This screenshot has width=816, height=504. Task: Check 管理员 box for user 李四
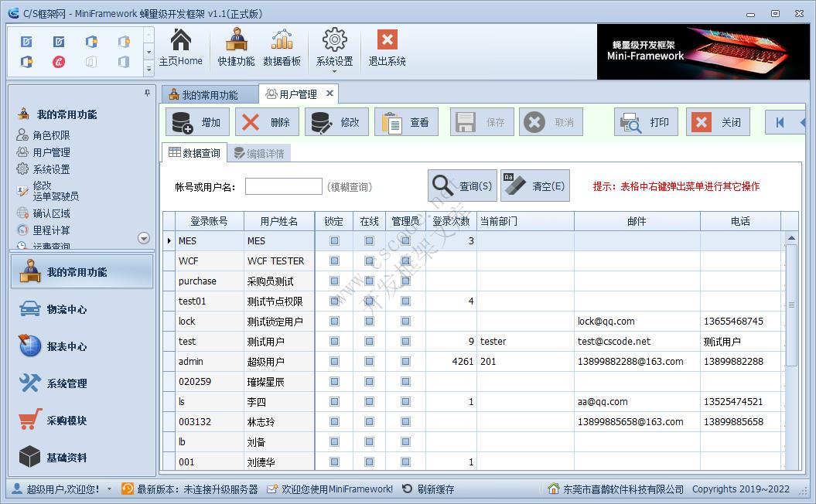click(x=405, y=401)
